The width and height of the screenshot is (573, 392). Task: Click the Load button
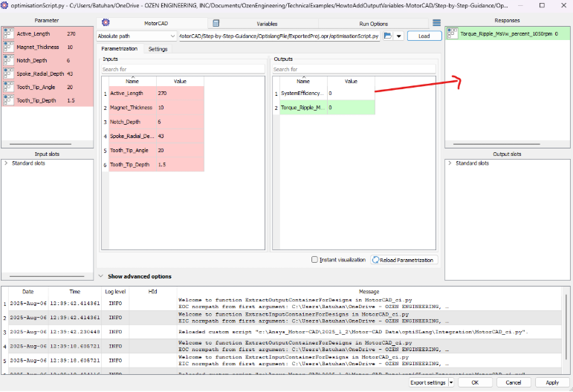(424, 36)
